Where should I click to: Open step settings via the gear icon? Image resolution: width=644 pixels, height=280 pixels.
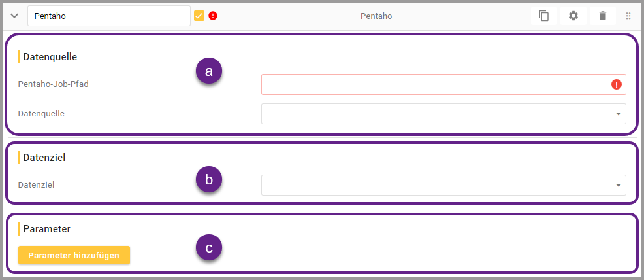coord(573,16)
